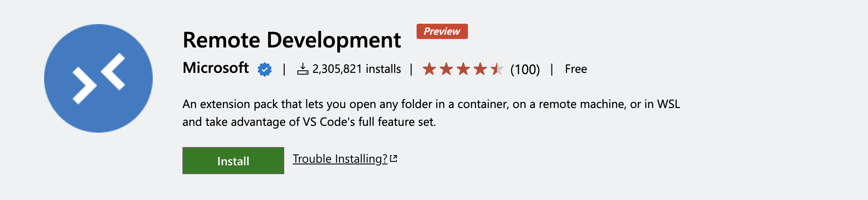Click the second rating star
Viewport: 868px width, 200px height.
(446, 69)
